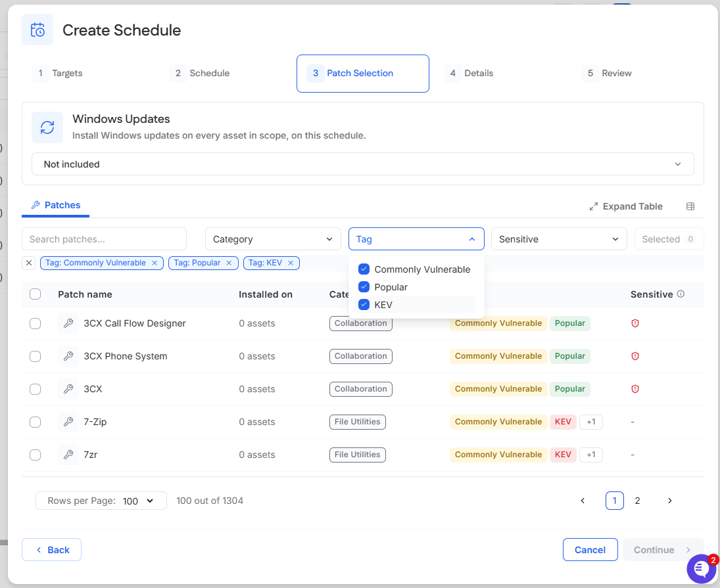Screen dimensions: 720x588
Task: Click the table columns layout icon
Action: [x=690, y=206]
